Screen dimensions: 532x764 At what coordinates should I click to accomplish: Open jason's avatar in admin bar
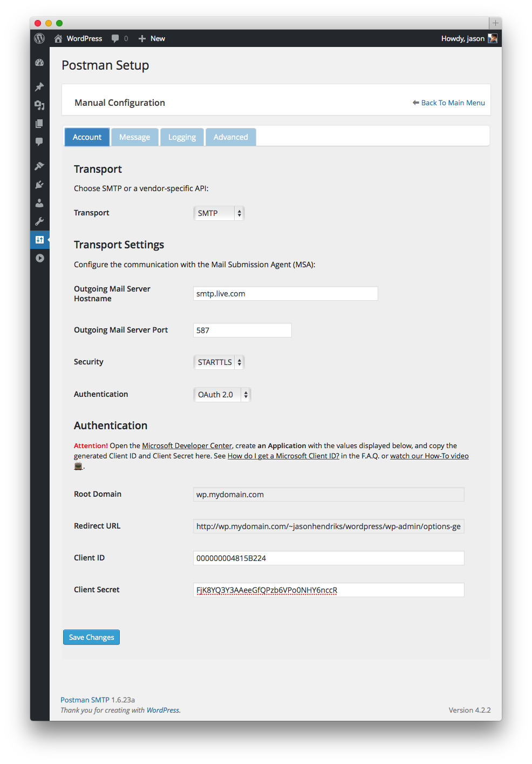coord(493,38)
